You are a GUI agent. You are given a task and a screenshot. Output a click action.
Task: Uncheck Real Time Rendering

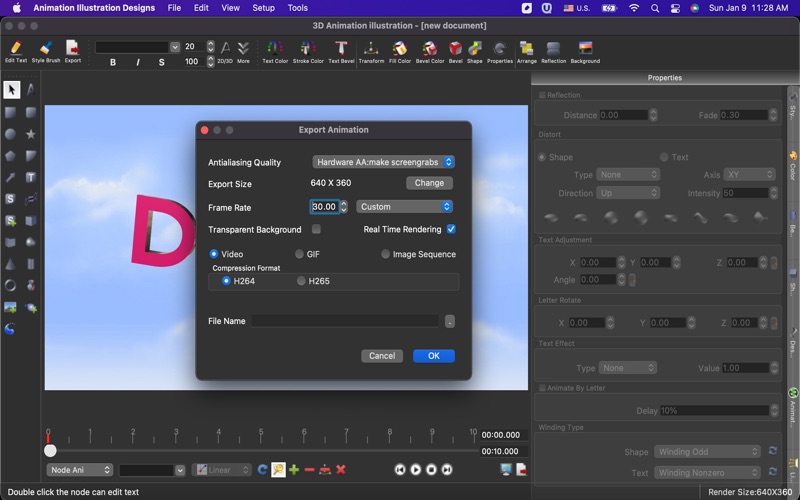coord(451,230)
